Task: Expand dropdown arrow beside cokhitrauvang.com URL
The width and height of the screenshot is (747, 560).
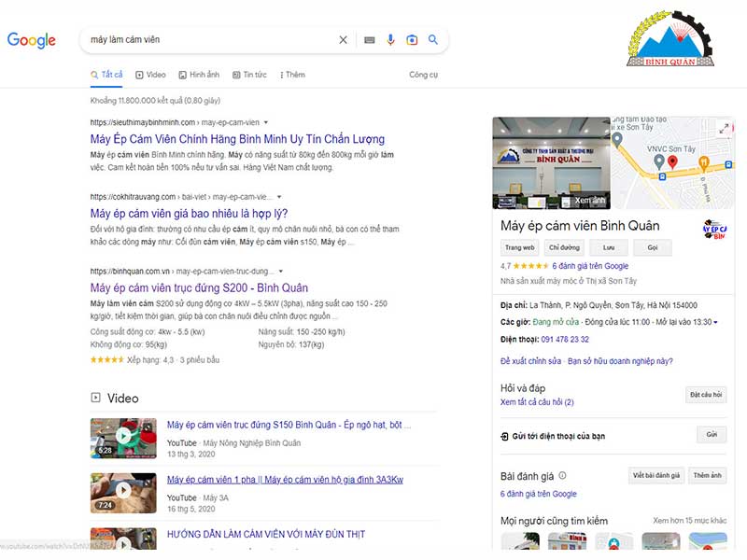Action: 279,197
